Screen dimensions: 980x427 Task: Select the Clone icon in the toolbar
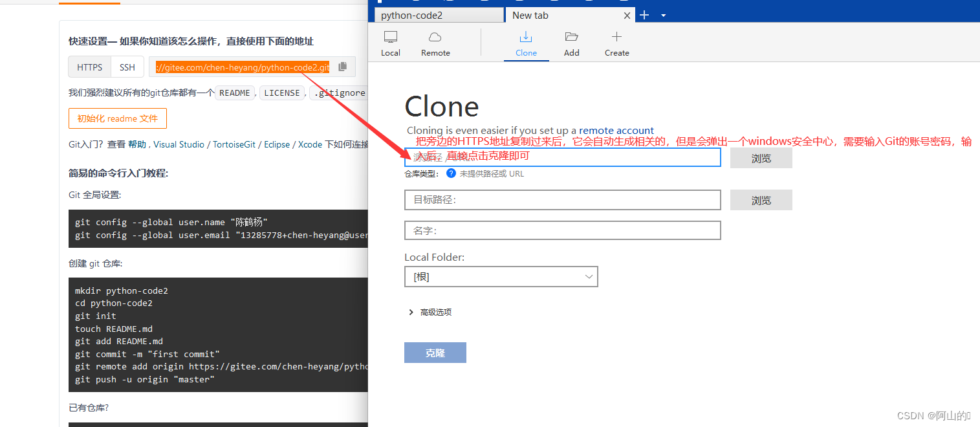tap(526, 43)
